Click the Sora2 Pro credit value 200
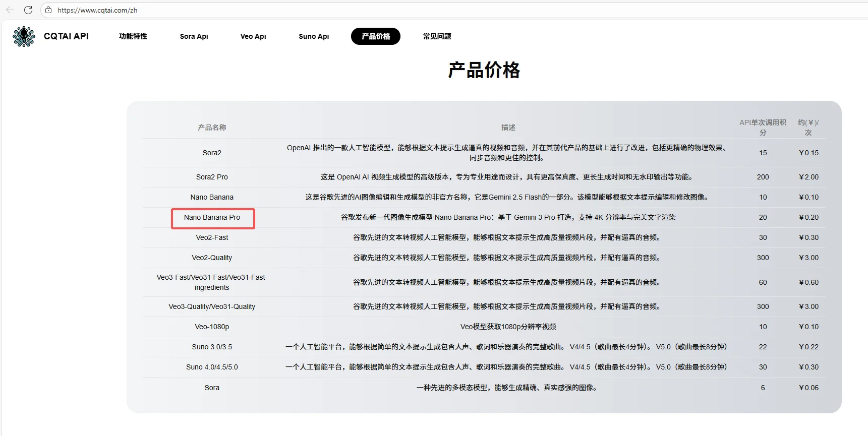Image resolution: width=868 pixels, height=436 pixels. 763,177
